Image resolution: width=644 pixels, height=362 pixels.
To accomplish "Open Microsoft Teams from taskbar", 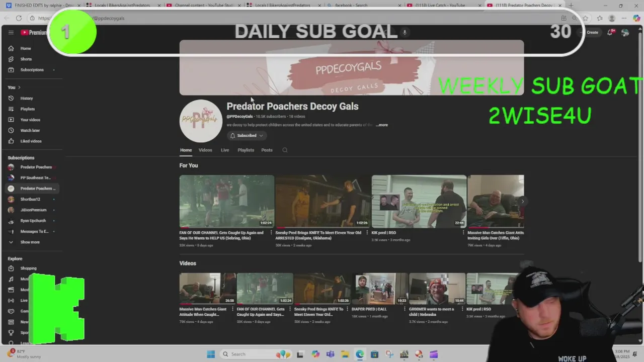I will click(330, 354).
